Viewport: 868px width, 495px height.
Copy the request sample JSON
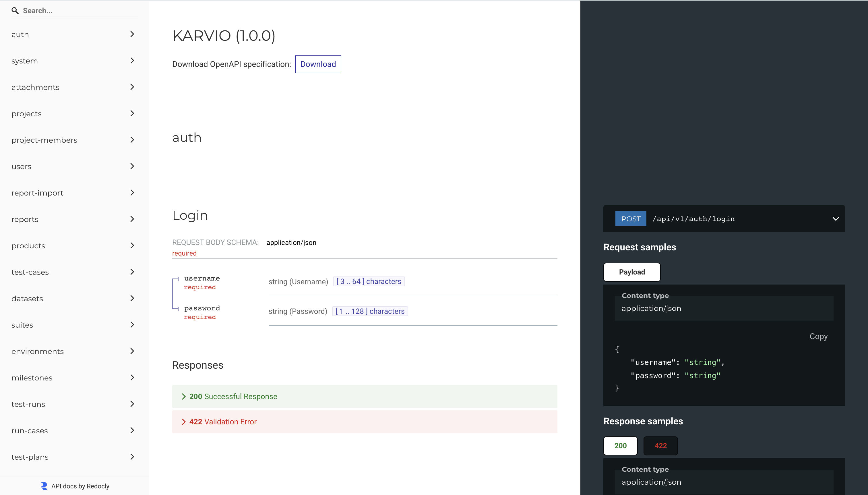point(818,336)
